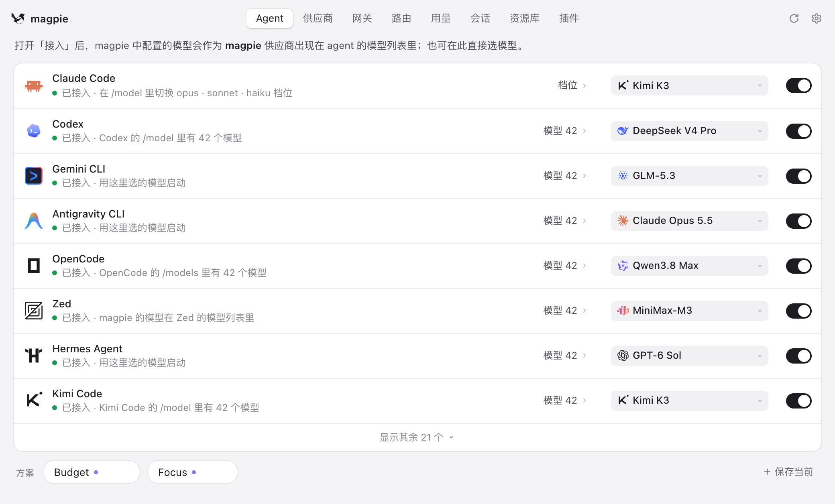Expand 模型 42 list for Codex
The height and width of the screenshot is (504, 835).
pyautogui.click(x=565, y=131)
